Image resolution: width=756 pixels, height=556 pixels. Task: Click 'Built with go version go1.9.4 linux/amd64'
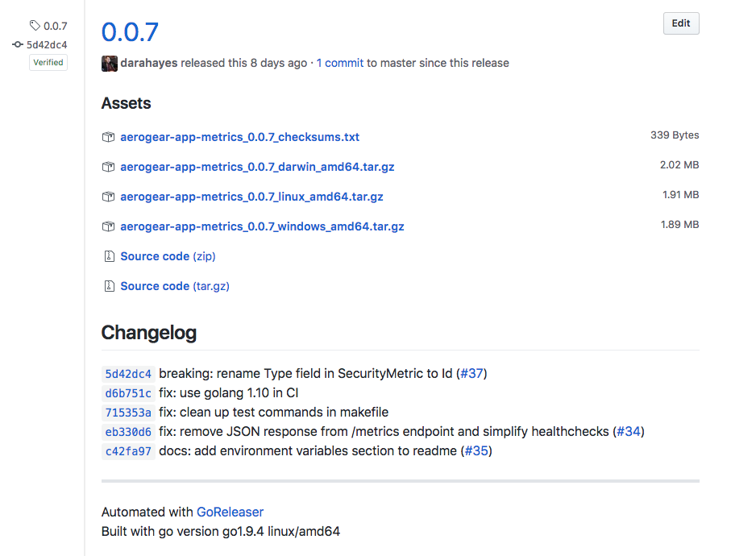(x=221, y=531)
